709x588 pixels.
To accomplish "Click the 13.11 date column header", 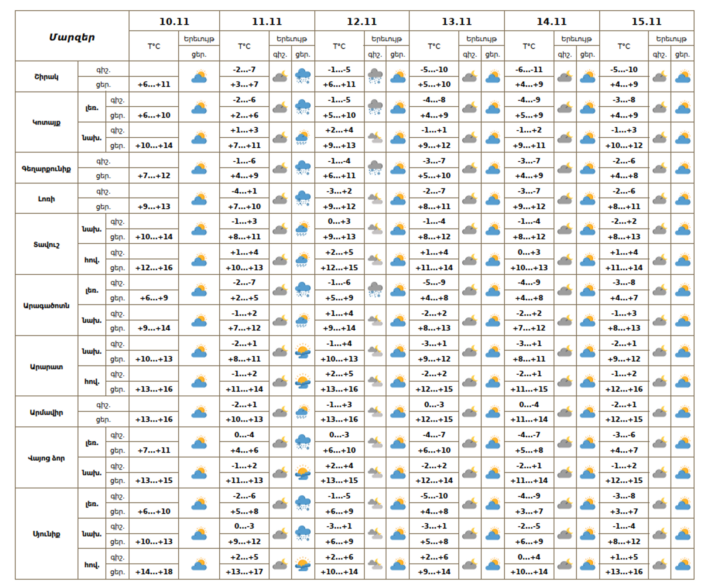I will click(x=457, y=21).
